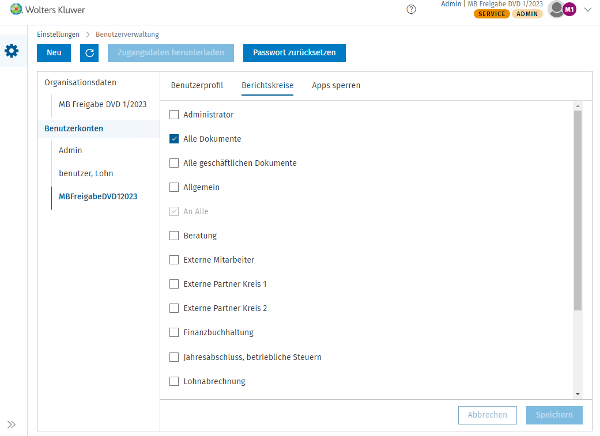Click the Abbrechen button

(487, 415)
